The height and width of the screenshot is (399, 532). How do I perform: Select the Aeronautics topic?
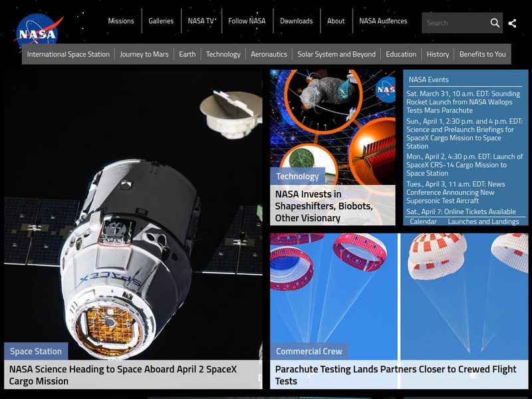pyautogui.click(x=269, y=55)
